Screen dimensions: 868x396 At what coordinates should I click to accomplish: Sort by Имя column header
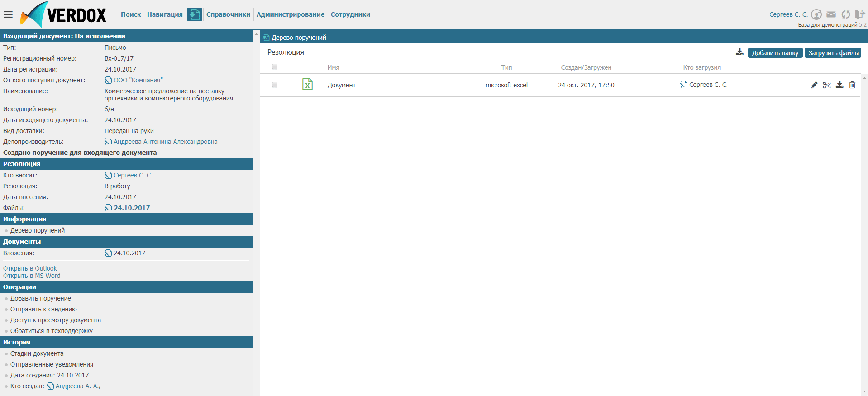(x=334, y=67)
